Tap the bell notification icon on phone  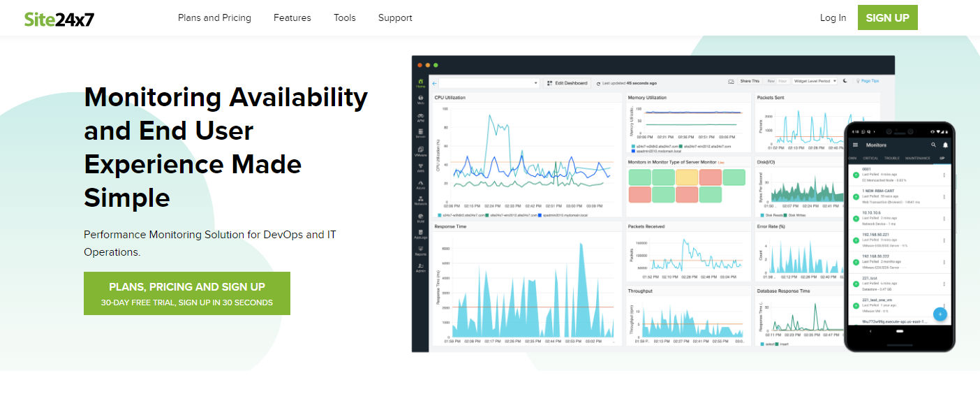(945, 145)
